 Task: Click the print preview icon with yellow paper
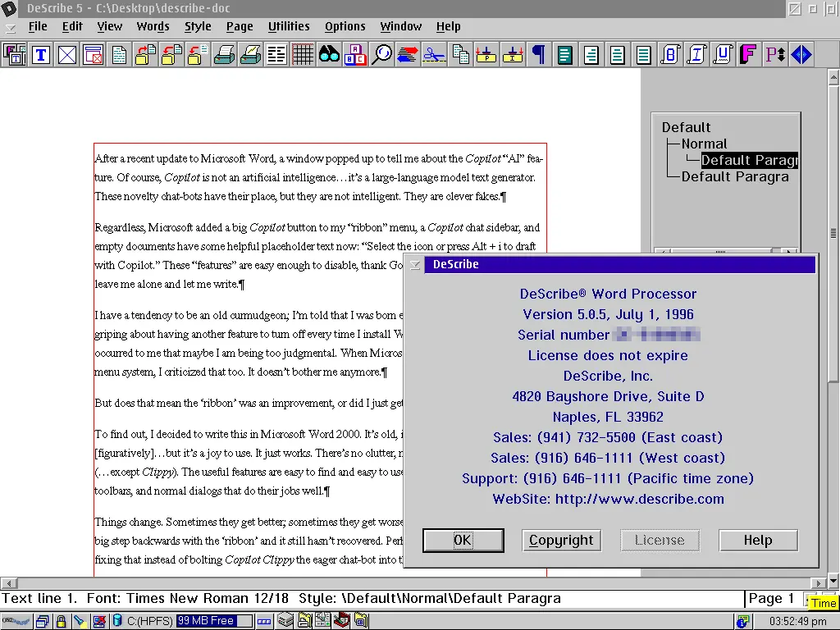click(x=251, y=55)
